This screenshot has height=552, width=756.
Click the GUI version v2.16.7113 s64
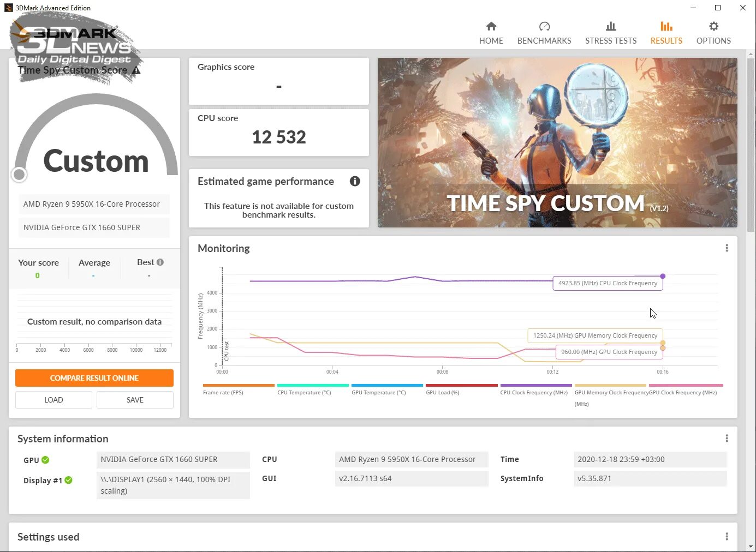coord(412,478)
